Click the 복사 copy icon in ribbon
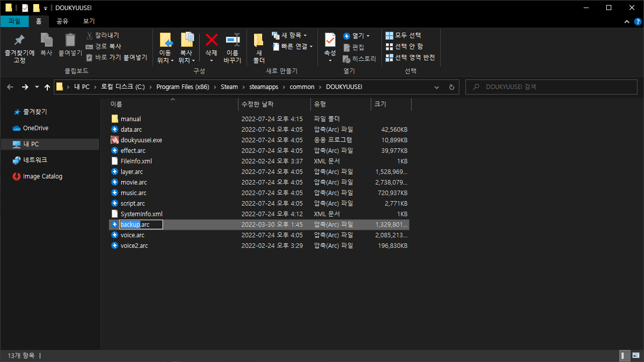 [46, 40]
